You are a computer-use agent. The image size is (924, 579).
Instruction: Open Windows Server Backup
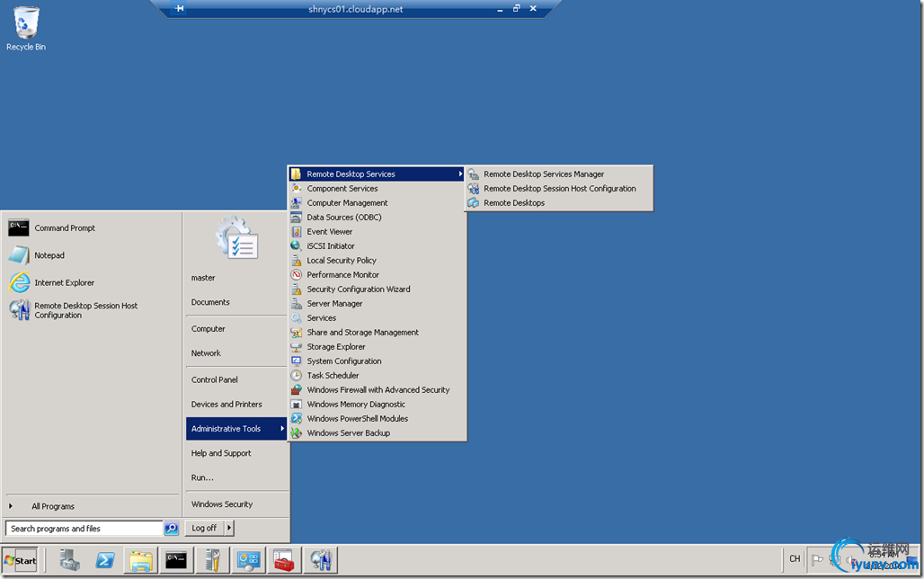pyautogui.click(x=377, y=432)
